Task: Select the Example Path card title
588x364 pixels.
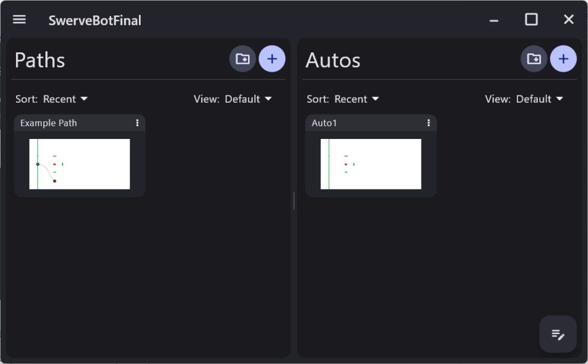Action: click(x=48, y=123)
